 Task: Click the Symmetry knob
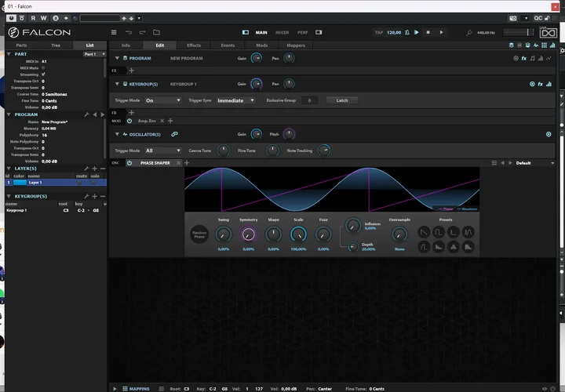[249, 234]
